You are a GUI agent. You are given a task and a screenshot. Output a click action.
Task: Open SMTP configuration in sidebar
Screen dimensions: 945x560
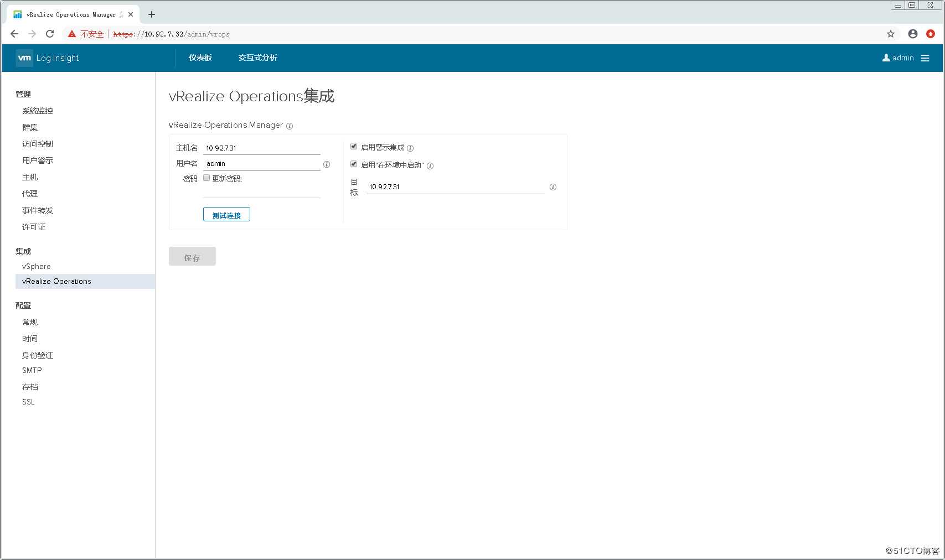point(32,370)
